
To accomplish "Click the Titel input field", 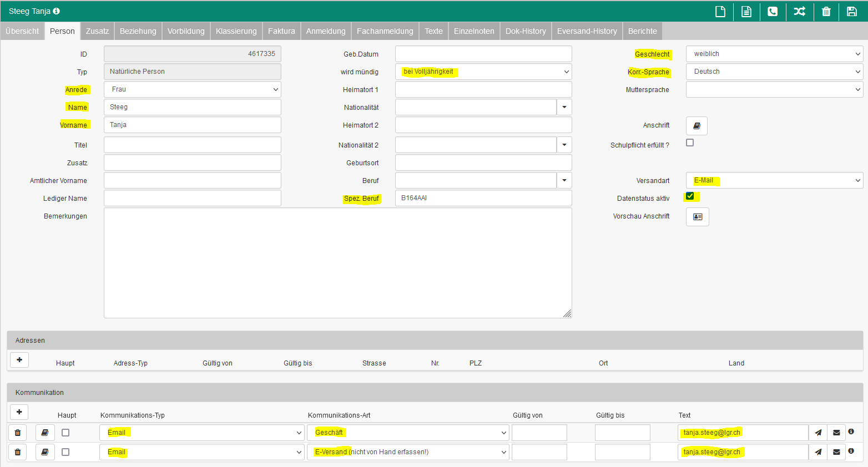I will (x=193, y=145).
